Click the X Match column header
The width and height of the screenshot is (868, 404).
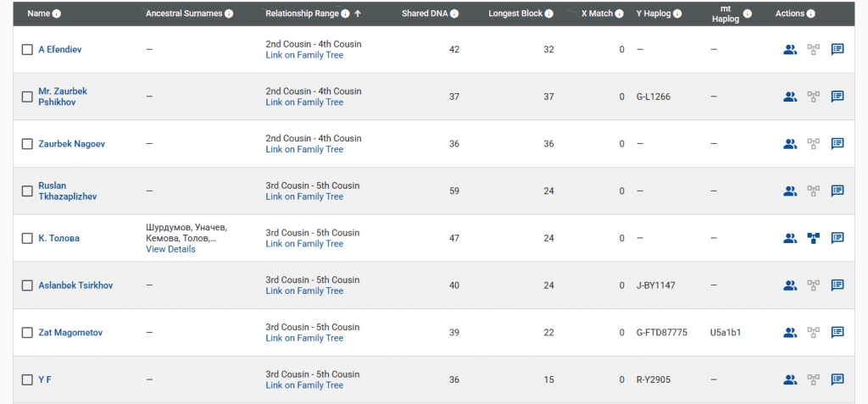(597, 14)
